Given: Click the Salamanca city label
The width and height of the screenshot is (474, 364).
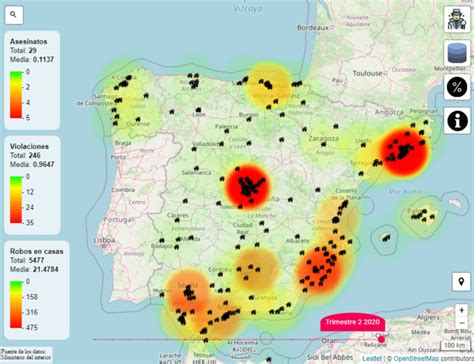Looking at the screenshot, I should [x=197, y=173].
